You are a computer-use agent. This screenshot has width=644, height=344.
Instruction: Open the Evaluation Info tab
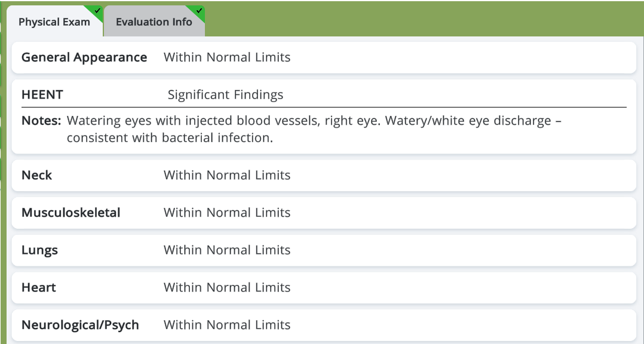154,22
